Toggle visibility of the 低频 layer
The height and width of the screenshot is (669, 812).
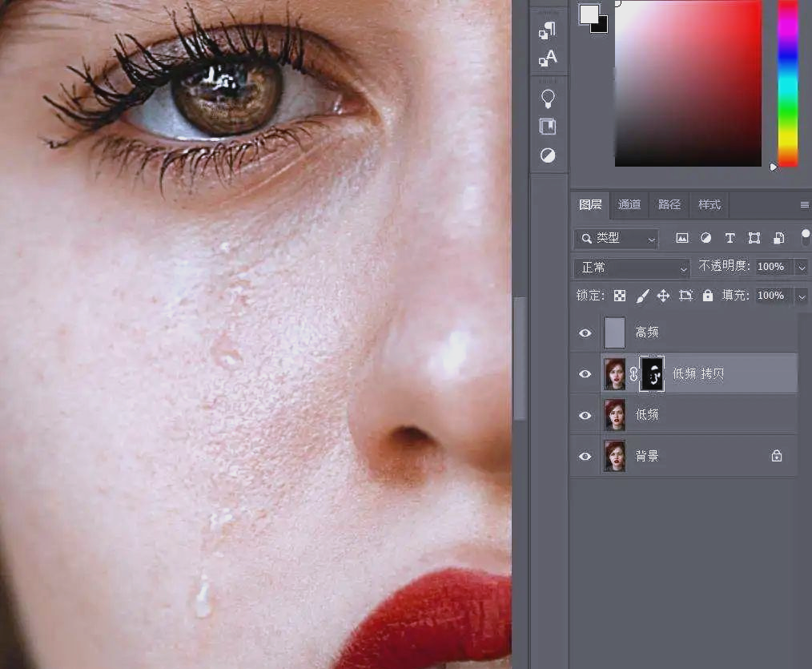(585, 415)
